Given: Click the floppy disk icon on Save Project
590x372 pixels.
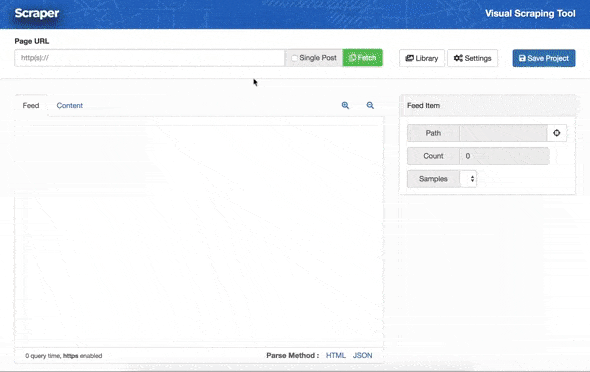Looking at the screenshot, I should pyautogui.click(x=522, y=58).
